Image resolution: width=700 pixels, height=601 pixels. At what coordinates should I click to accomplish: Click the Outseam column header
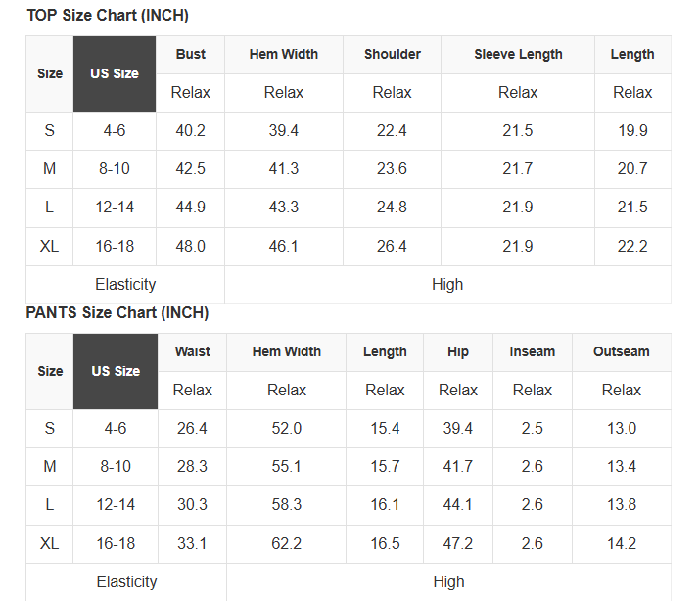pos(622,352)
